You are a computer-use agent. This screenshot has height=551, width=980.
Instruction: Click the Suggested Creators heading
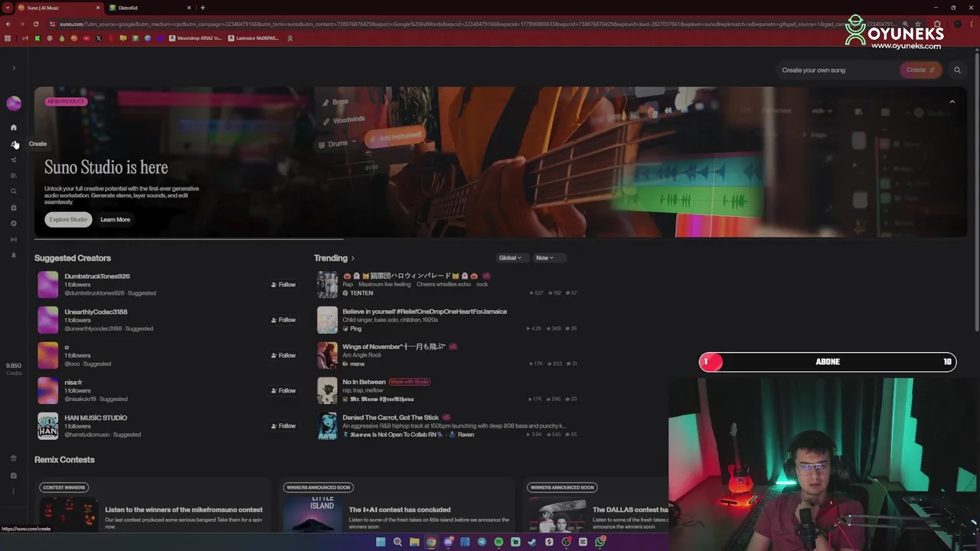pyautogui.click(x=73, y=258)
